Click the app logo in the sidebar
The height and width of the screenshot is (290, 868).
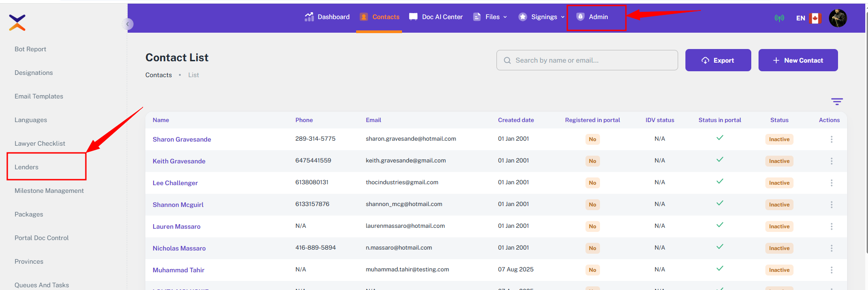(x=17, y=22)
